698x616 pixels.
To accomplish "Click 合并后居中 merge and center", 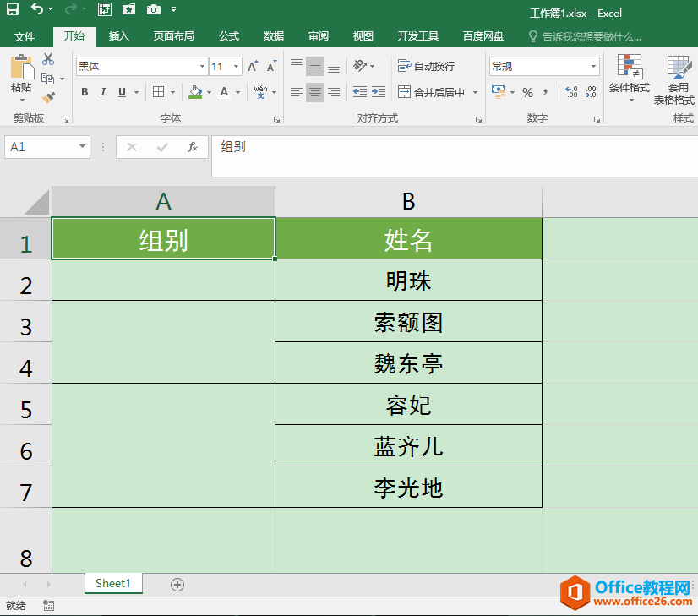I will point(431,92).
